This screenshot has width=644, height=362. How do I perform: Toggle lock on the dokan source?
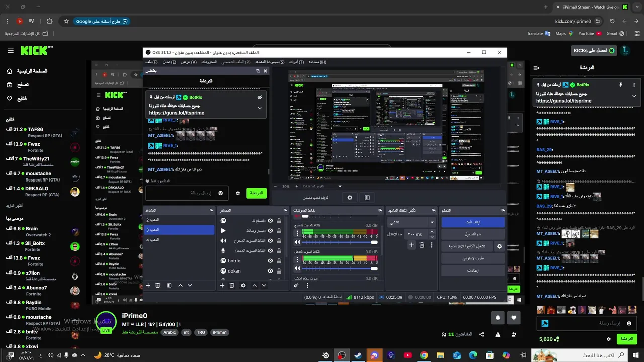(279, 270)
